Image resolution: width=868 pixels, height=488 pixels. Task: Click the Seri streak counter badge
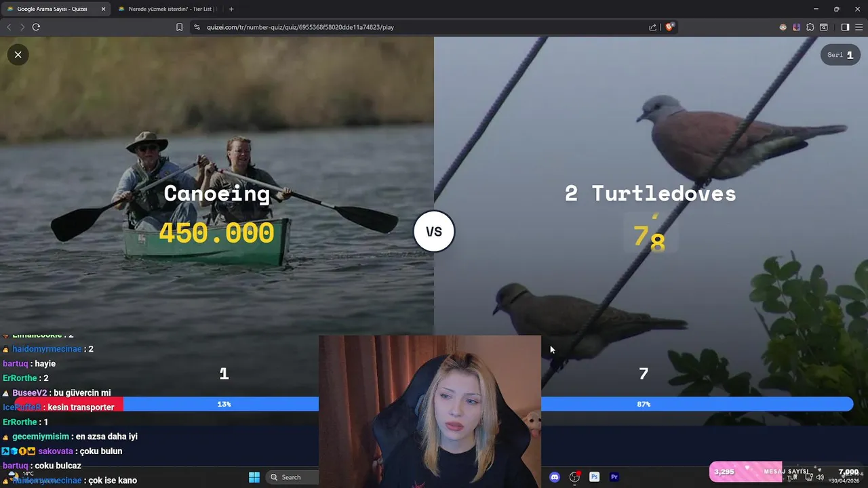[x=841, y=55]
